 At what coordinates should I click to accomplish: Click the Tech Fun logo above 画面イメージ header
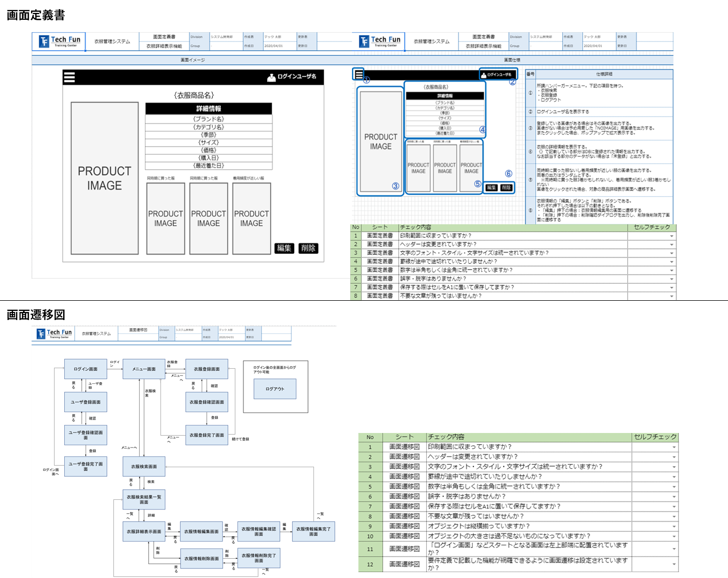point(59,41)
